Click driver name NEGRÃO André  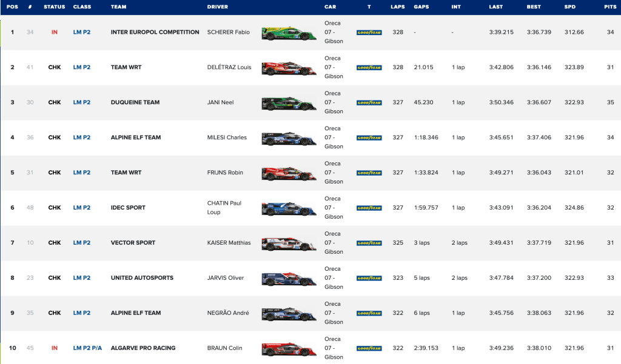[228, 313]
